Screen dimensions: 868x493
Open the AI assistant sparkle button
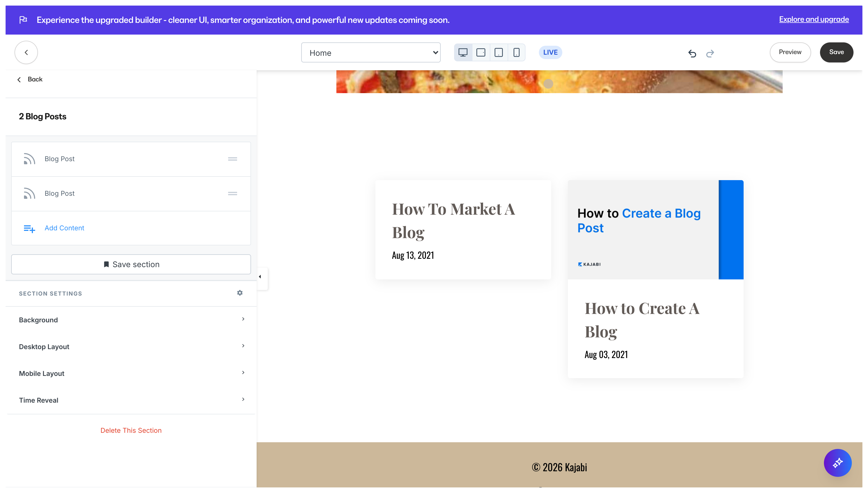[837, 463]
